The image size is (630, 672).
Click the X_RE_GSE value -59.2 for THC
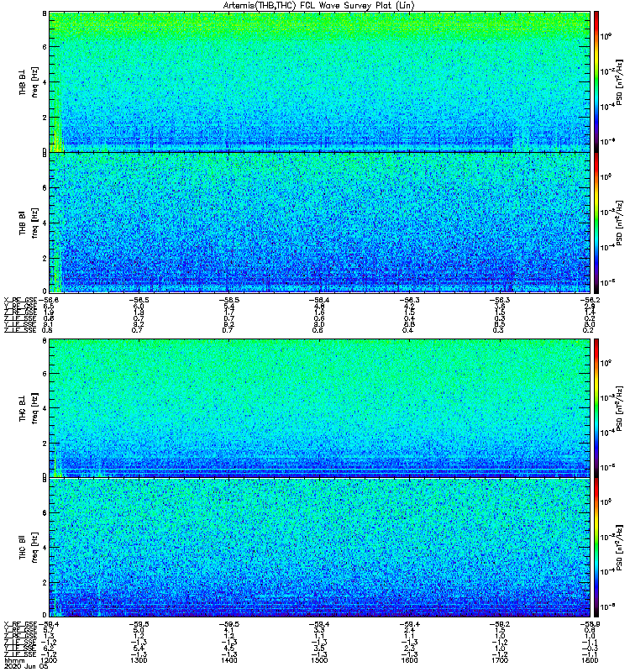pos(500,624)
